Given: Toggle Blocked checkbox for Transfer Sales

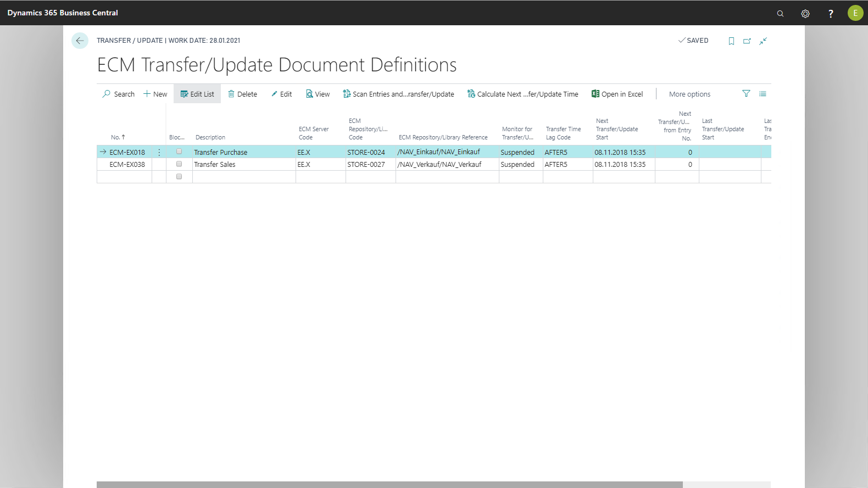Looking at the screenshot, I should [179, 164].
